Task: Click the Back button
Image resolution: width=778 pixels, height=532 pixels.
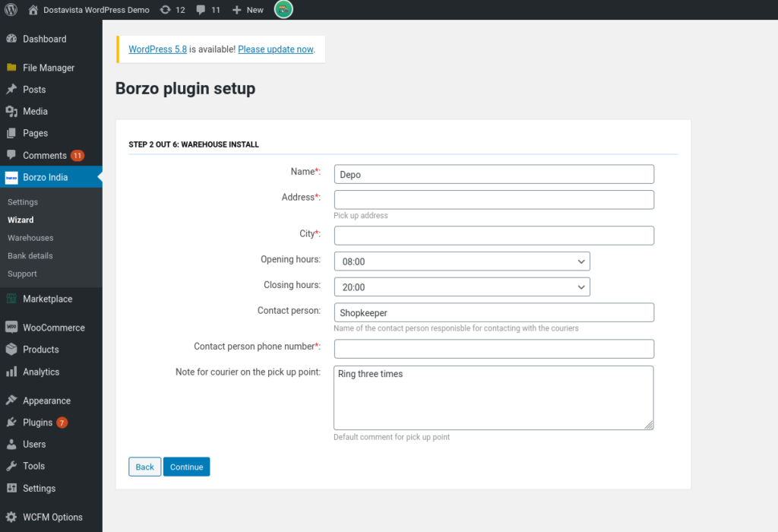Action: click(x=145, y=467)
